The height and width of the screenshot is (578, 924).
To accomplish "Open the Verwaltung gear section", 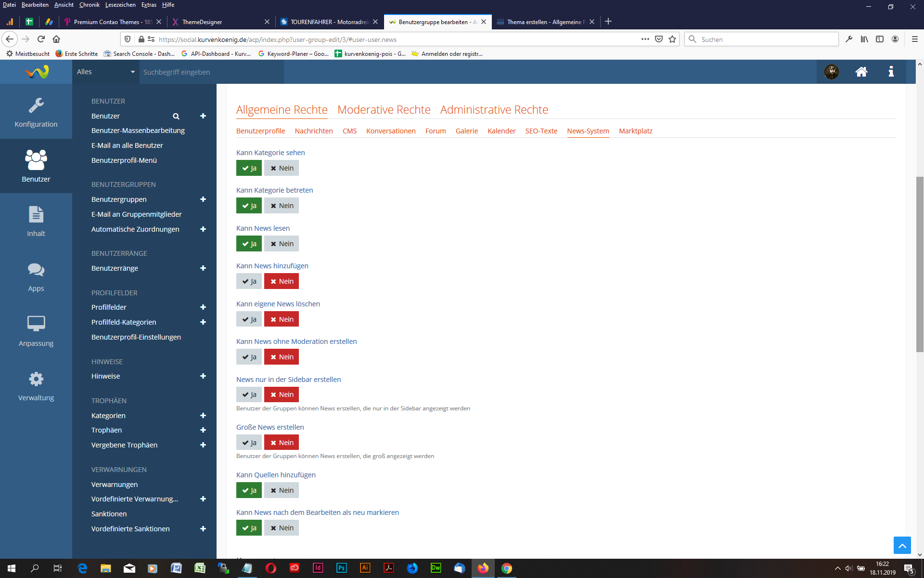I will click(36, 386).
